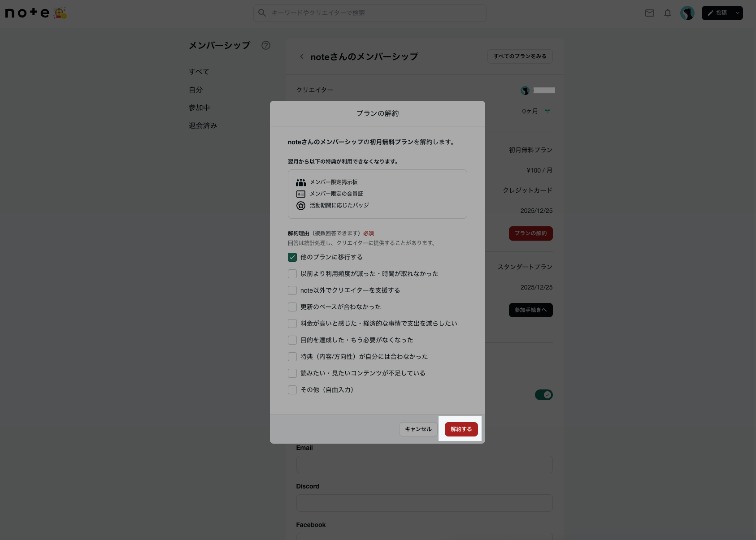Expand the 0ヶ月 chevron
Screen dimensions: 756x540
547,111
